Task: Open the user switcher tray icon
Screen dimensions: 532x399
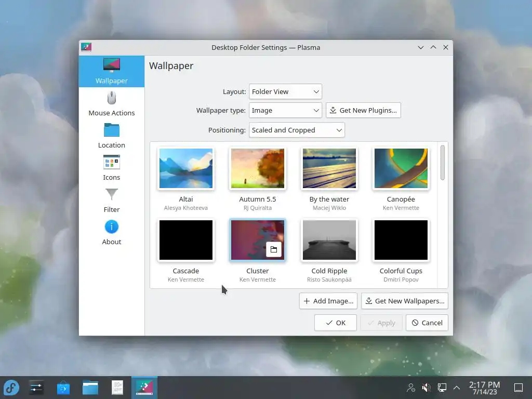Action: click(x=411, y=388)
